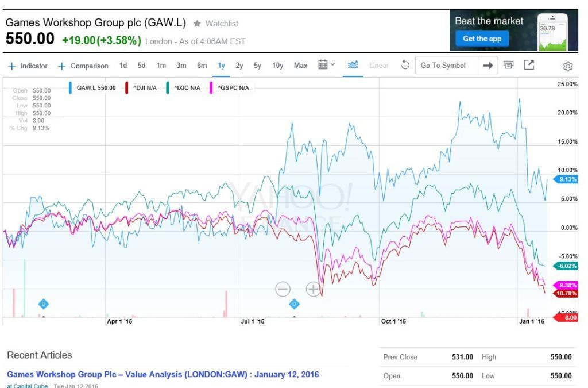Click the dividend marker after Jul 2015
The image size is (588, 388).
tap(295, 304)
